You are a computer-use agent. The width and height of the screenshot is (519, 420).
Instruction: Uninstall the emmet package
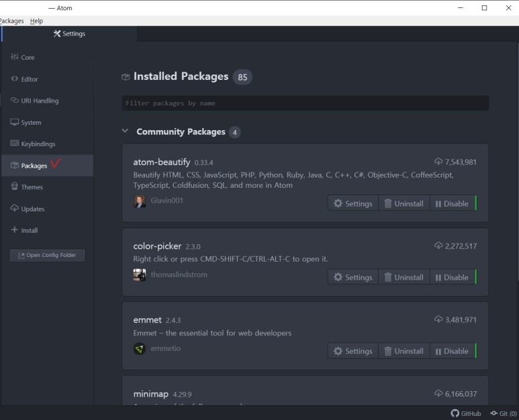pyautogui.click(x=404, y=351)
